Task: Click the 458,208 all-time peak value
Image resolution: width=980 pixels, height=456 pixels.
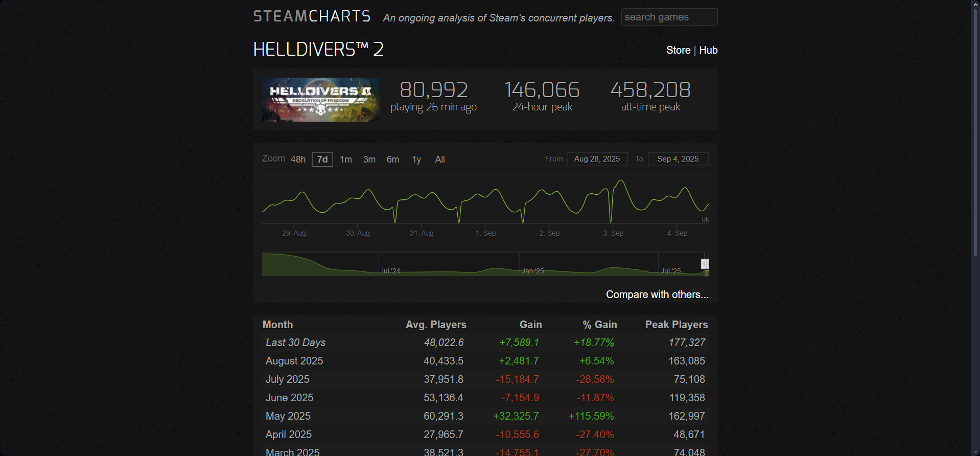Action: point(650,90)
